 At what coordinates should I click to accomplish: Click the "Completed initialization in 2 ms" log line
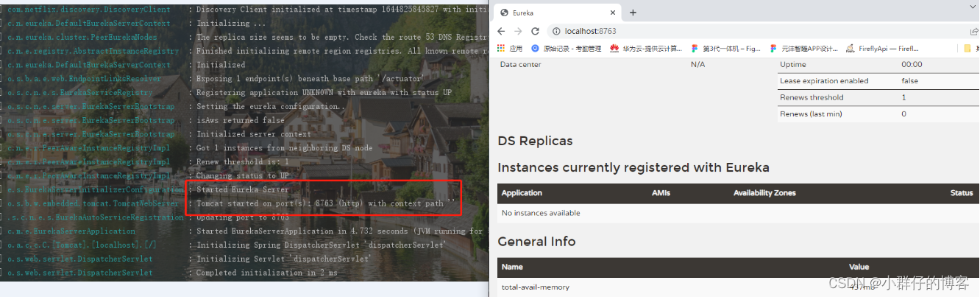pos(267,273)
